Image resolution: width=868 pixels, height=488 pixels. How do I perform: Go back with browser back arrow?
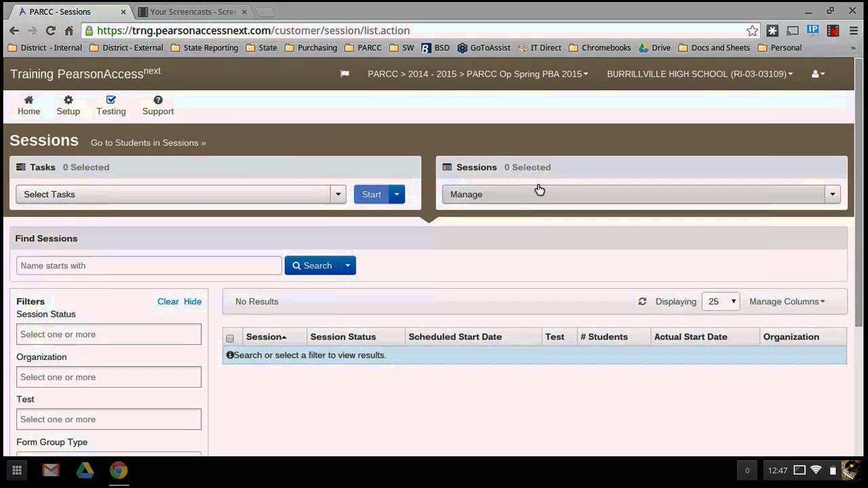14,30
